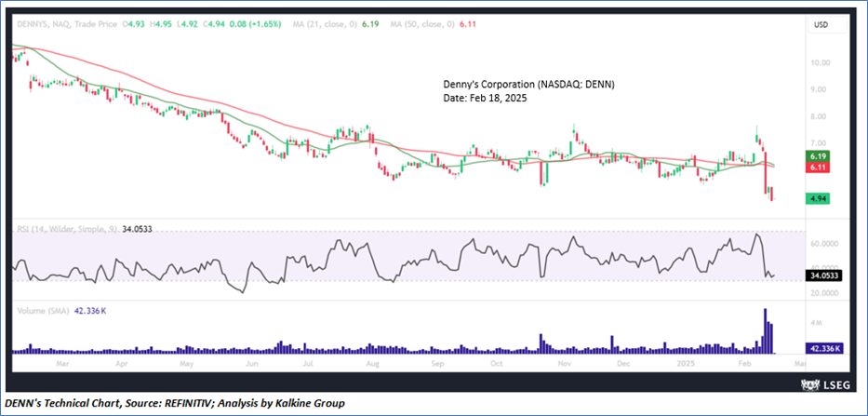Image resolution: width=868 pixels, height=416 pixels.
Task: Click the Apr label on time axis
Action: (122, 364)
